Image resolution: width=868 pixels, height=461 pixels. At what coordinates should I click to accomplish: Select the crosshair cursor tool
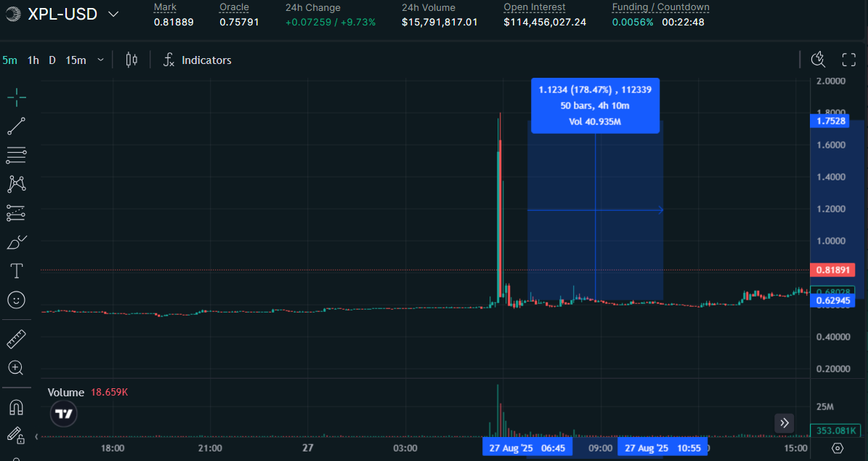coord(16,96)
